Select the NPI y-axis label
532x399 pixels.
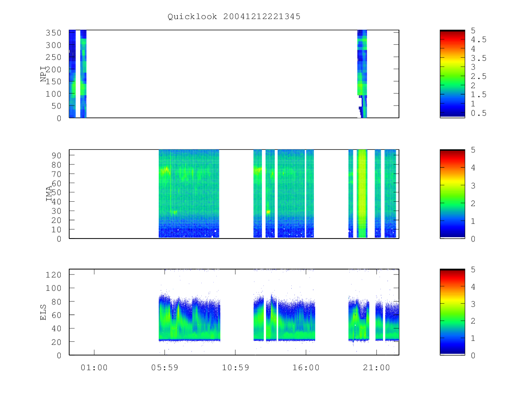44,74
